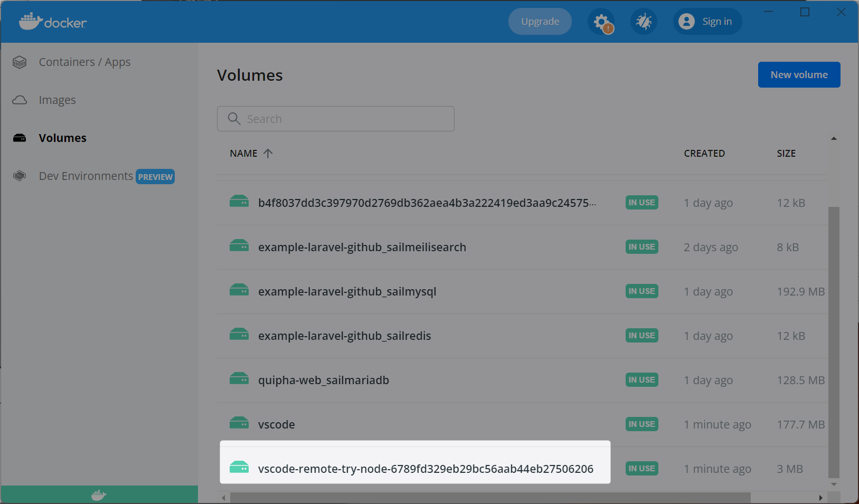Click the NAME sort arrow icon
Viewport: 859px width, 504px height.
268,153
